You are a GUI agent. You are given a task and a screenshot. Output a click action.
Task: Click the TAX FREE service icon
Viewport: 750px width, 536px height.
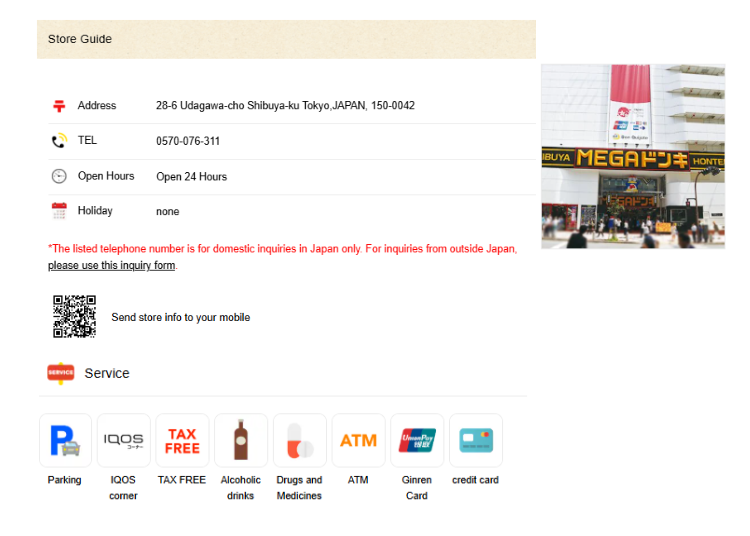tap(182, 440)
